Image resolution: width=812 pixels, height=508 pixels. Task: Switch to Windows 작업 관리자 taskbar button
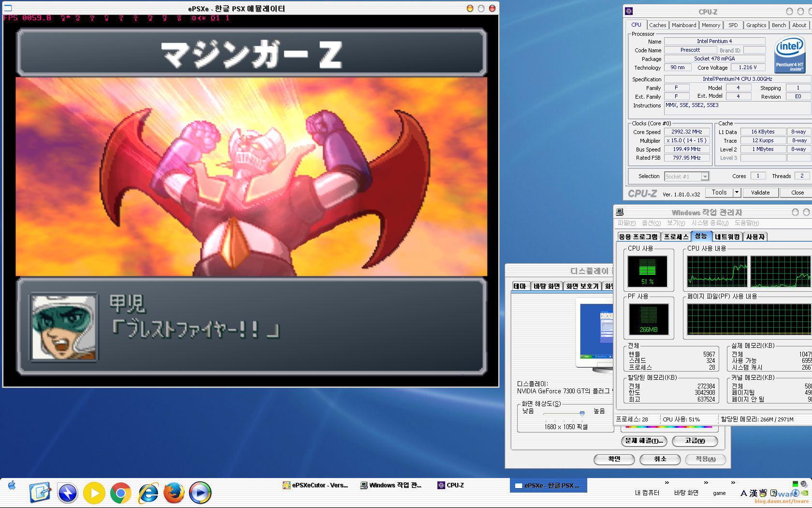[x=391, y=485]
